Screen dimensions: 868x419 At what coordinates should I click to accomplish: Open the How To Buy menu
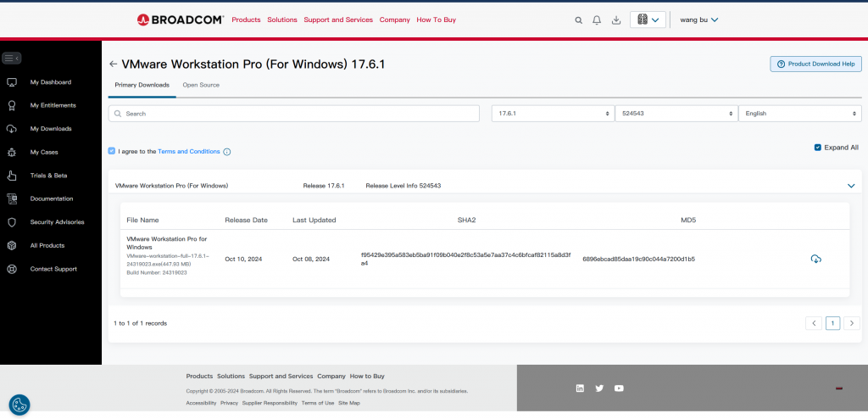pos(437,20)
